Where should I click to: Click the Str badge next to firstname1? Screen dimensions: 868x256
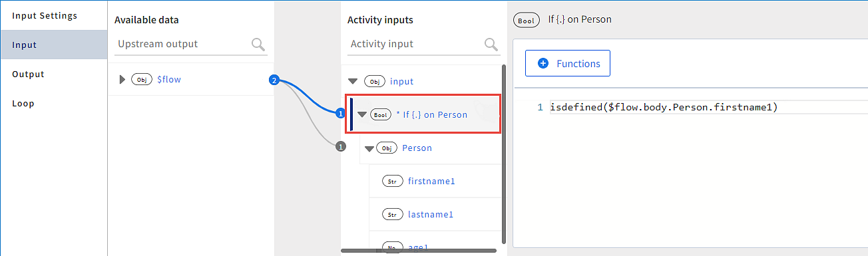392,181
